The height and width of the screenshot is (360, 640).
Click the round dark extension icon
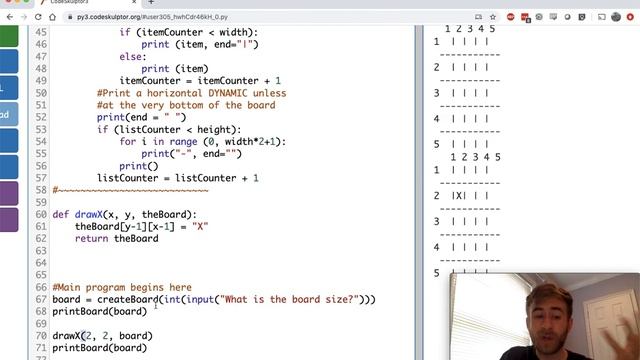coord(567,17)
